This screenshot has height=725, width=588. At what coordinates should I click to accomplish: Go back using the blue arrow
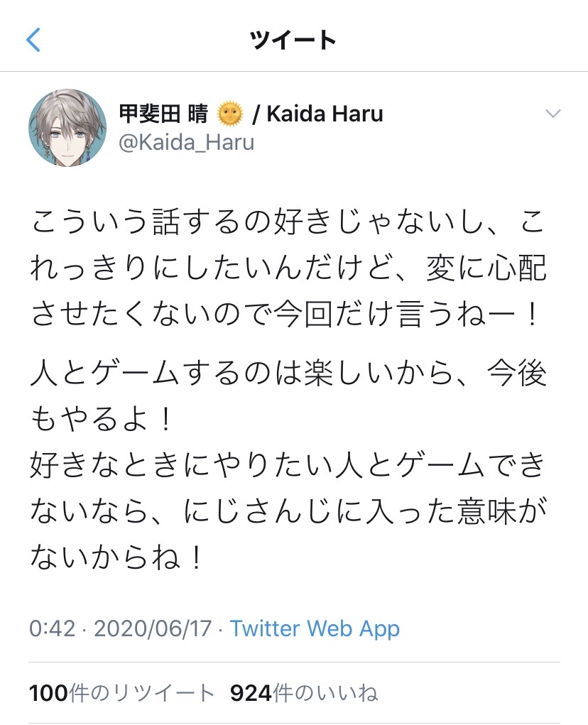33,39
